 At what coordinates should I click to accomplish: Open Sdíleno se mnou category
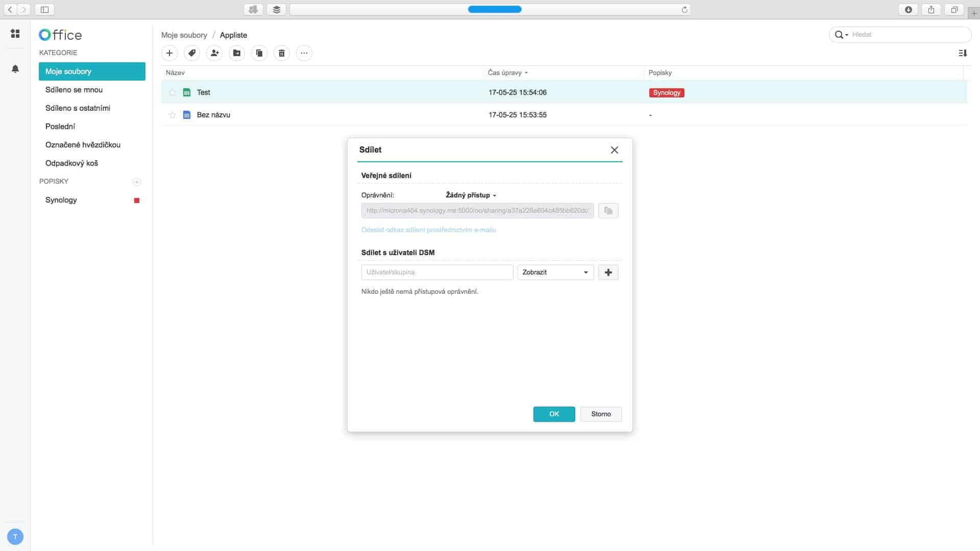point(74,90)
